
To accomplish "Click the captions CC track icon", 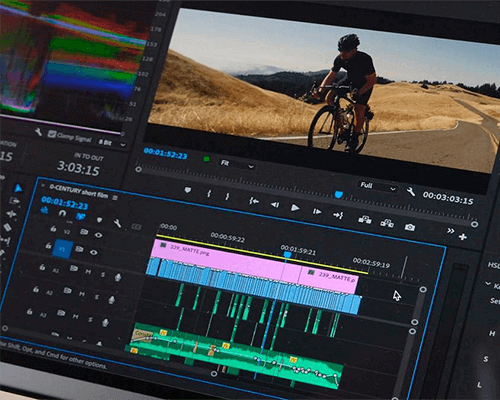I will [136, 227].
